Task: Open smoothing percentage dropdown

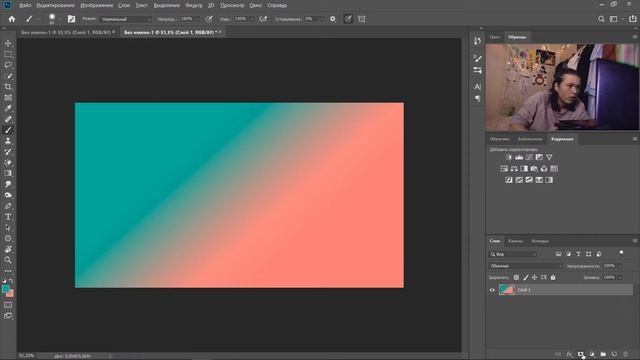Action: [x=322, y=19]
